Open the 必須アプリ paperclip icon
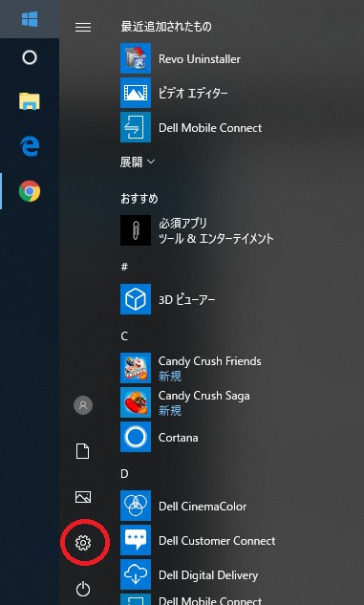The height and width of the screenshot is (605, 364). tap(136, 230)
